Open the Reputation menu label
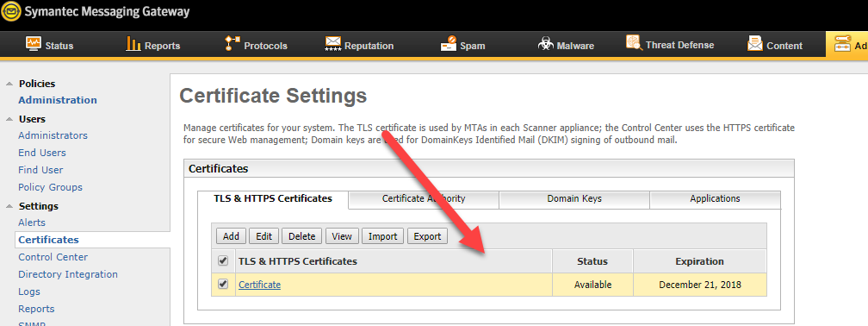 (369, 46)
